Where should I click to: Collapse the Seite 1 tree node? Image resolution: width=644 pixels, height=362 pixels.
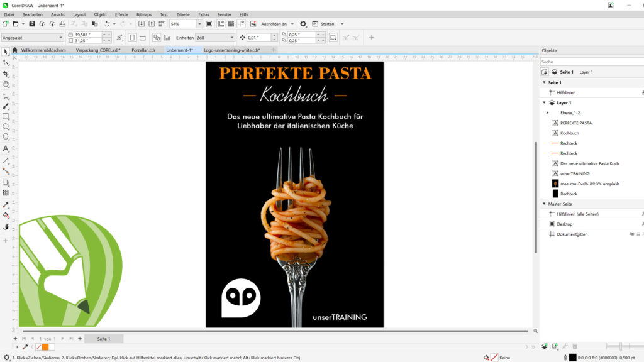pyautogui.click(x=544, y=82)
